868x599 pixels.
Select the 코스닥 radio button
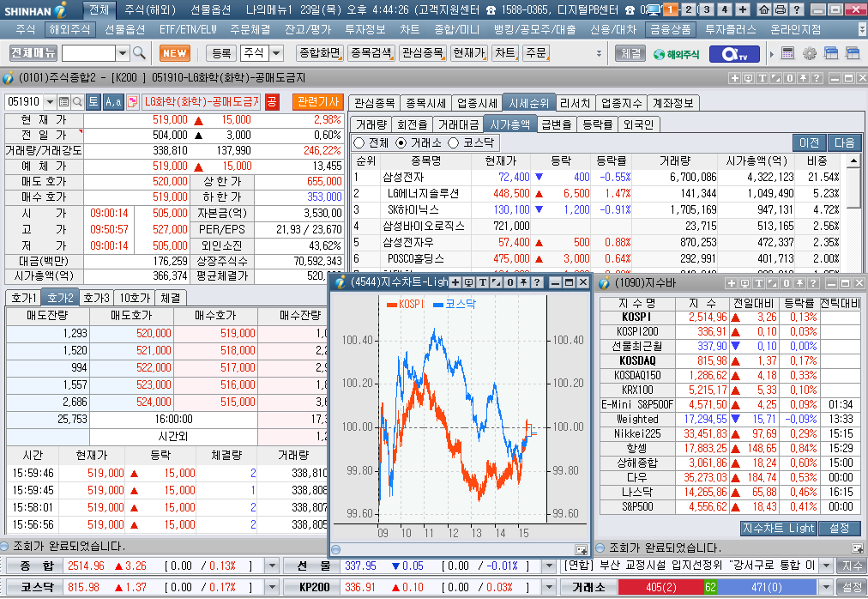click(x=454, y=143)
